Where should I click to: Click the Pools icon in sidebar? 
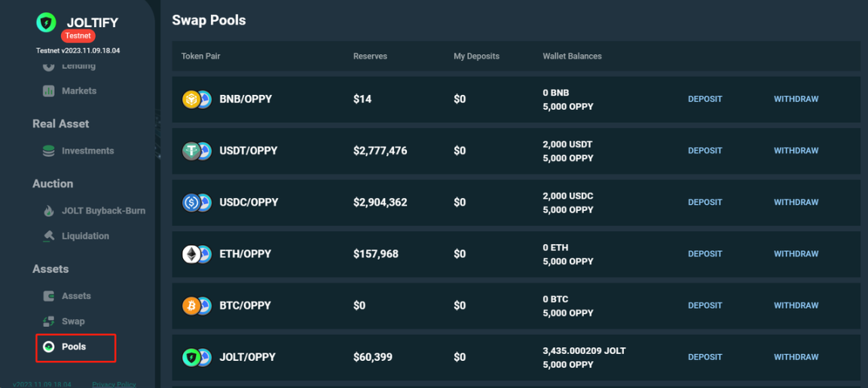(x=49, y=347)
